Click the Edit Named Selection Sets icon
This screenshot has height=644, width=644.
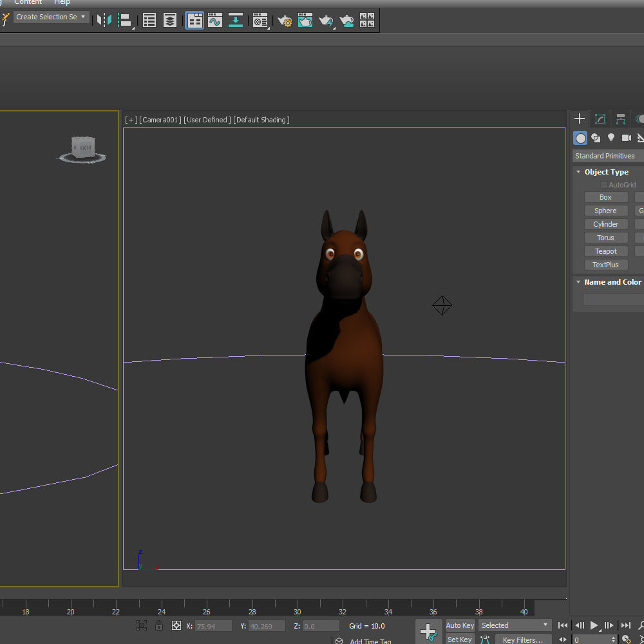(x=5, y=19)
